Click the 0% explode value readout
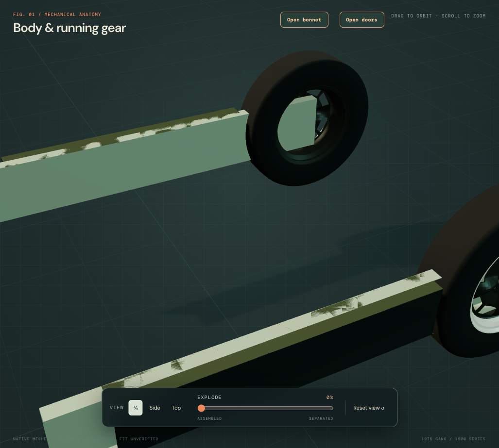 click(x=330, y=398)
